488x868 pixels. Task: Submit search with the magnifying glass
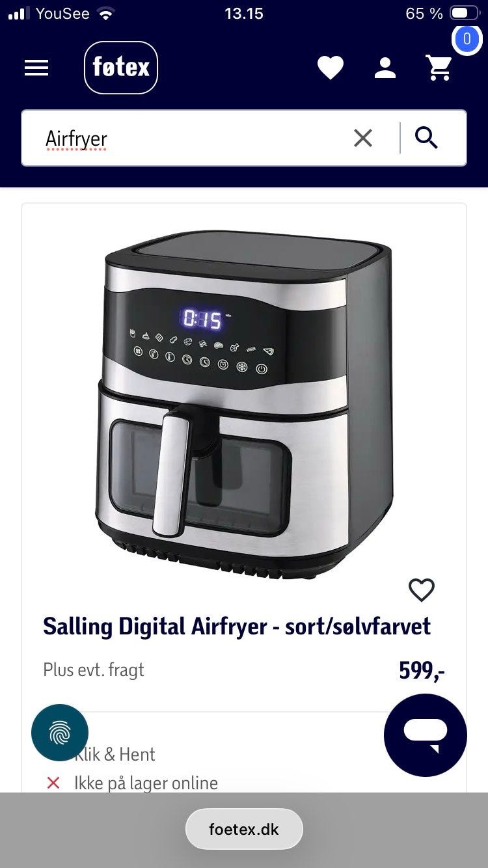coord(426,138)
